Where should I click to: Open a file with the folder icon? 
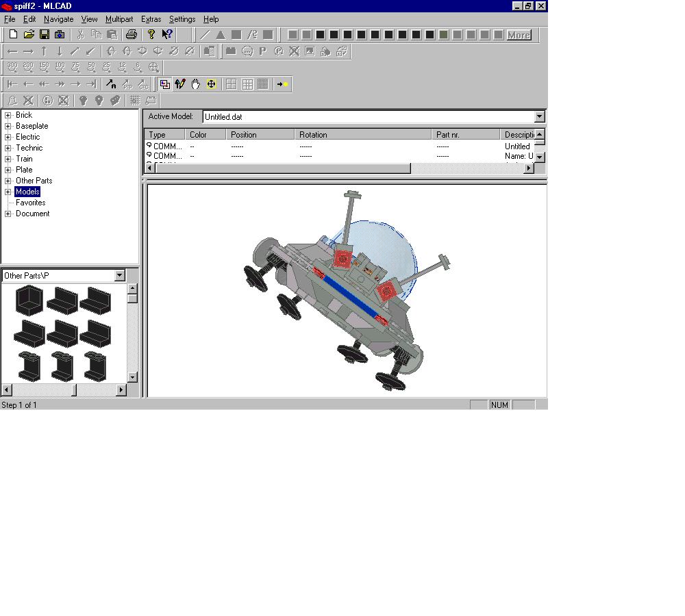29,34
